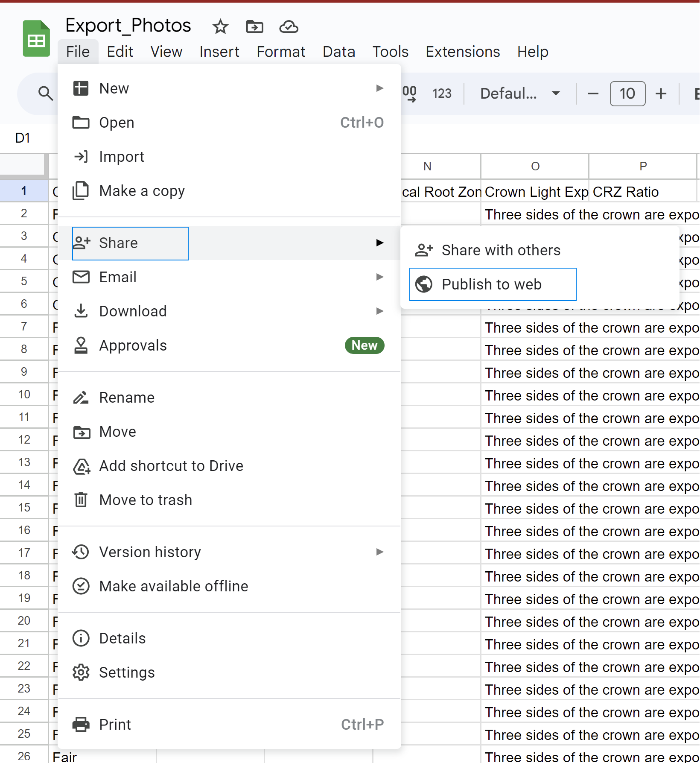The height and width of the screenshot is (763, 700).
Task: Expand the Download submenu arrow
Action: [379, 311]
